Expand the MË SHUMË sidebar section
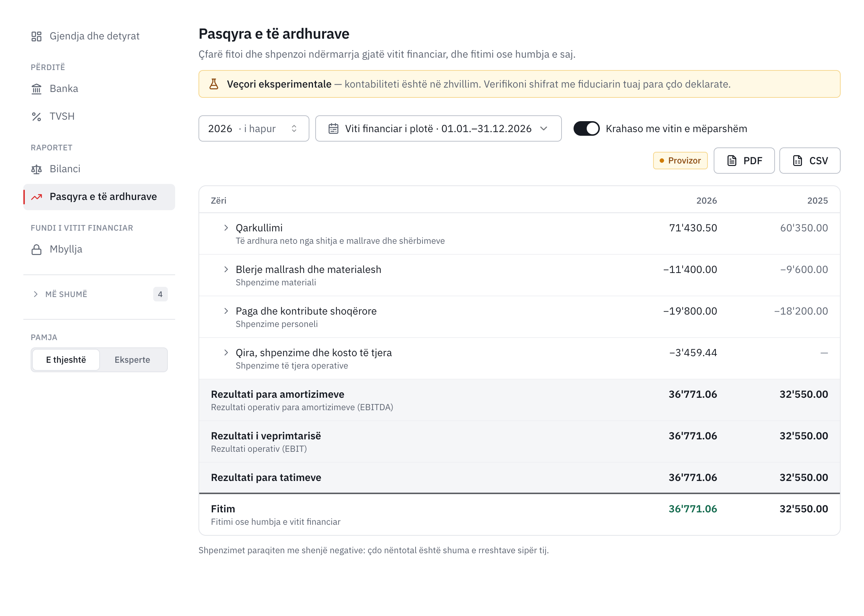The image size is (864, 616). [x=99, y=294]
